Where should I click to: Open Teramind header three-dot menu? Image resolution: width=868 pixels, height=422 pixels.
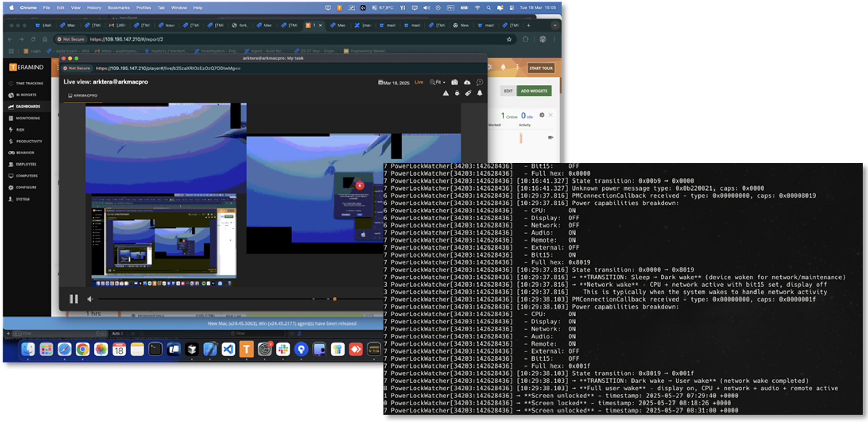click(517, 67)
